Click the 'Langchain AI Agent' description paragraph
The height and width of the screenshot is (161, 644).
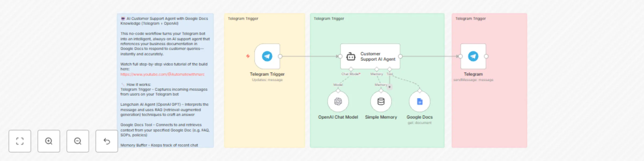[164, 109]
